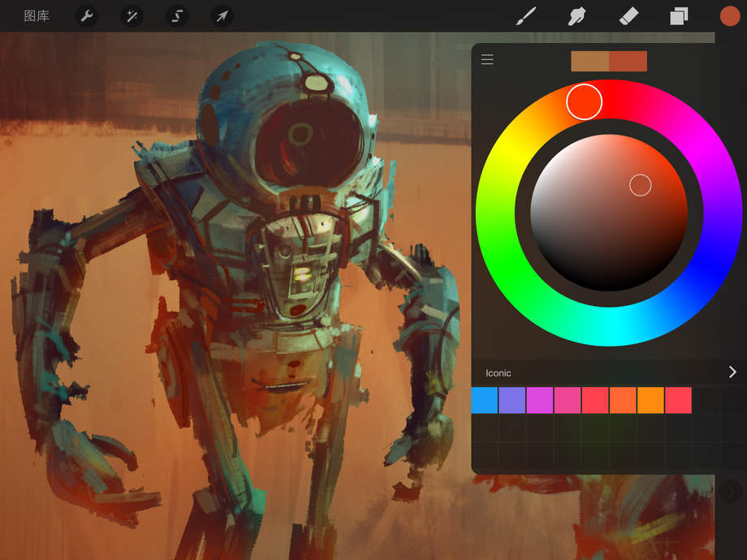
Task: Click the Iconic palette name
Action: point(499,373)
